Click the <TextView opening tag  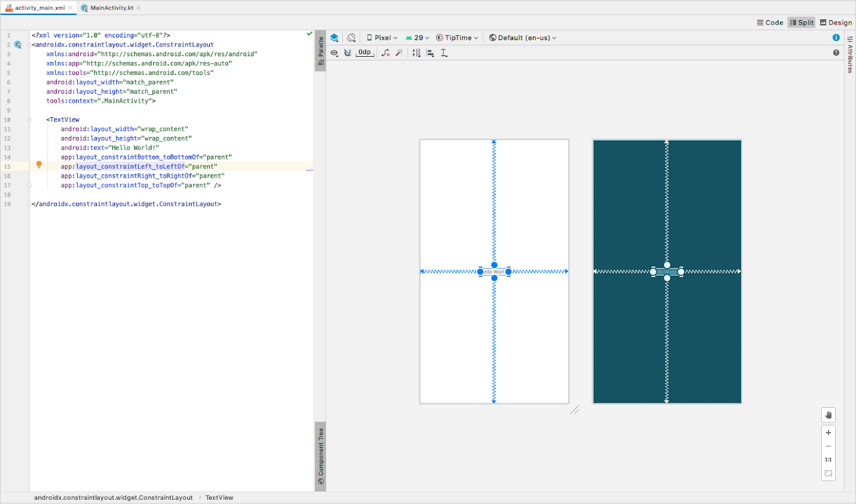[x=63, y=120]
